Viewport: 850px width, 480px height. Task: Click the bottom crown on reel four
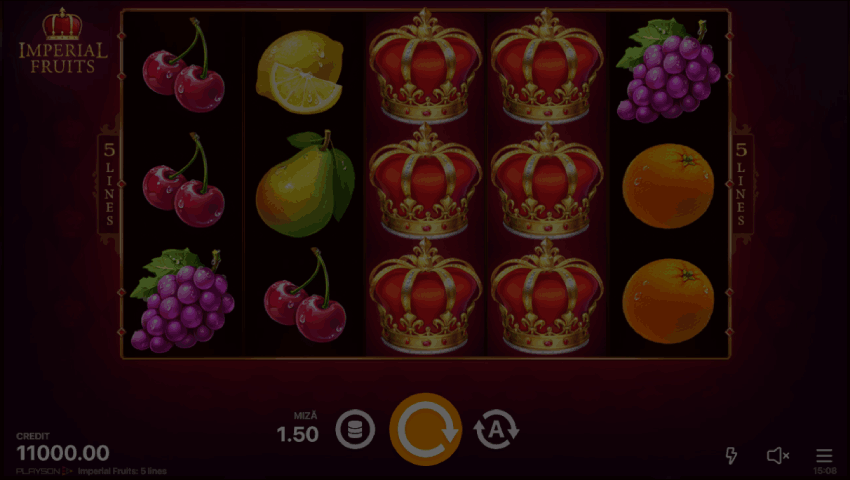[547, 297]
